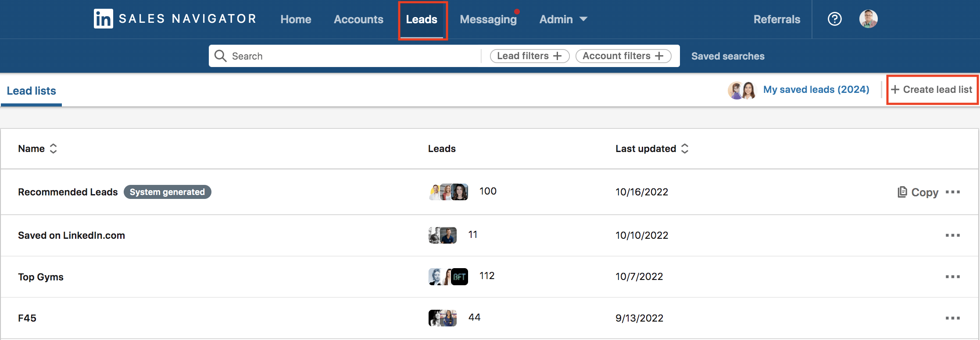
Task: Open Messaging
Action: tap(488, 19)
